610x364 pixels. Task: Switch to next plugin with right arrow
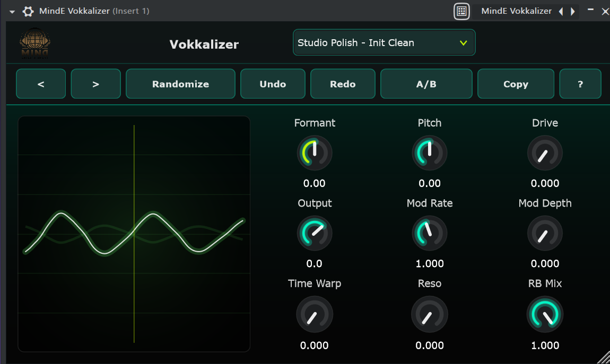(573, 11)
